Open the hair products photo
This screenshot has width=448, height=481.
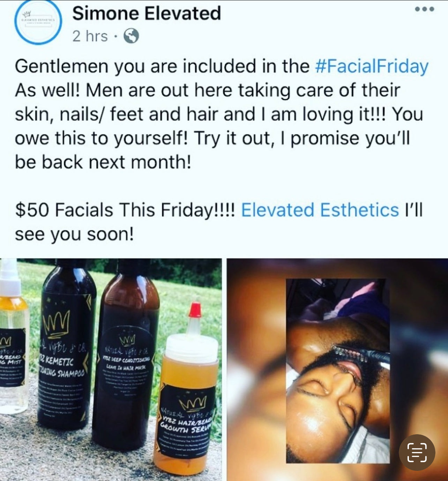coord(111,370)
